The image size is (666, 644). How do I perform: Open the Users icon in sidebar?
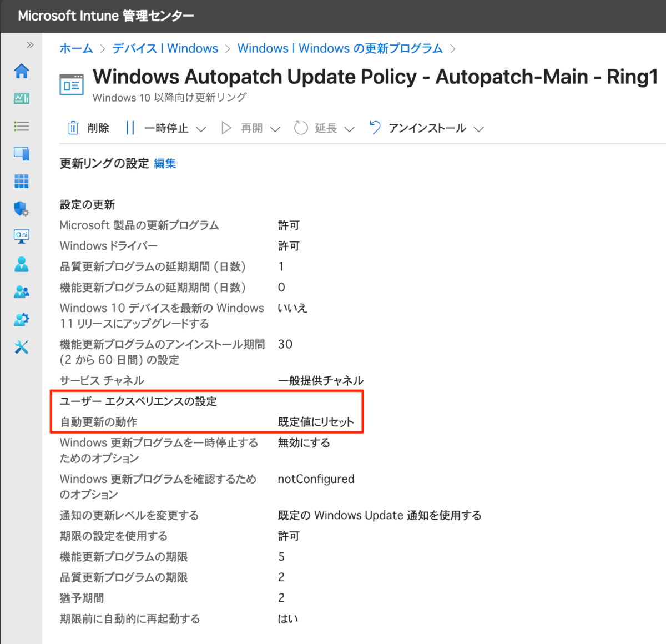coord(22,264)
